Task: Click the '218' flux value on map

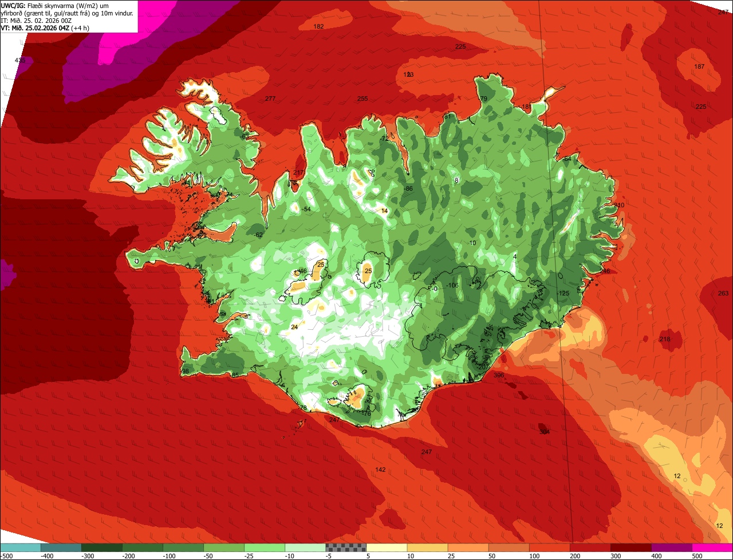Action: 664,339
